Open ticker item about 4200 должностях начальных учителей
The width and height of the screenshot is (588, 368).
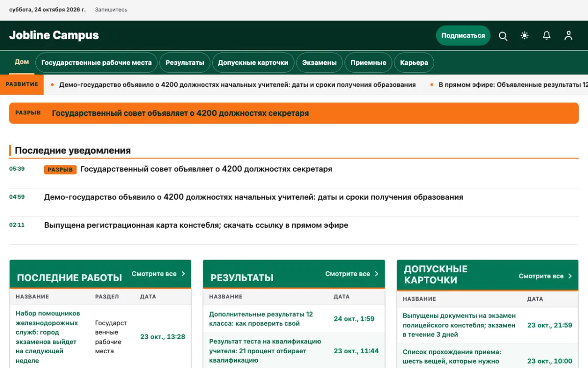click(x=237, y=84)
